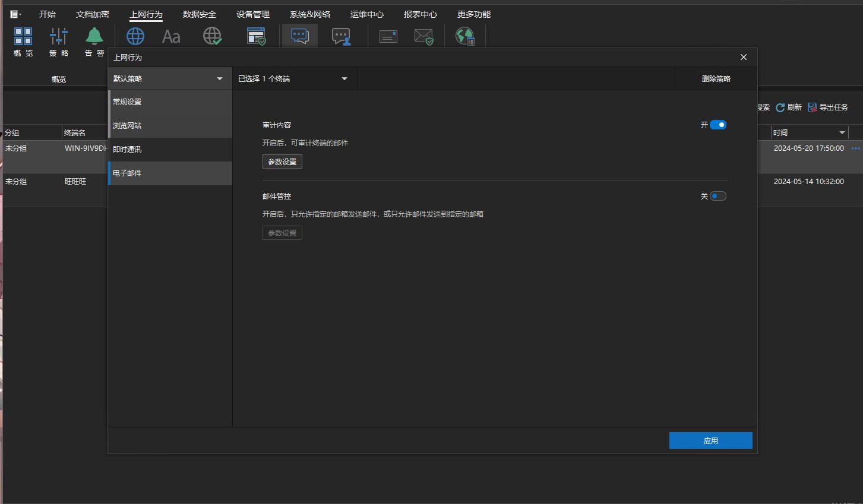Click the Aa text keyword icon
This screenshot has height=504, width=863.
click(x=171, y=37)
